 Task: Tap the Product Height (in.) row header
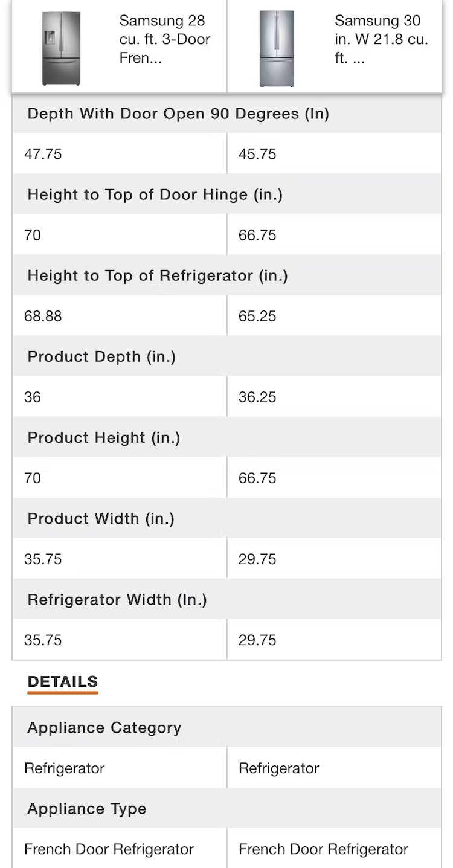click(x=104, y=438)
